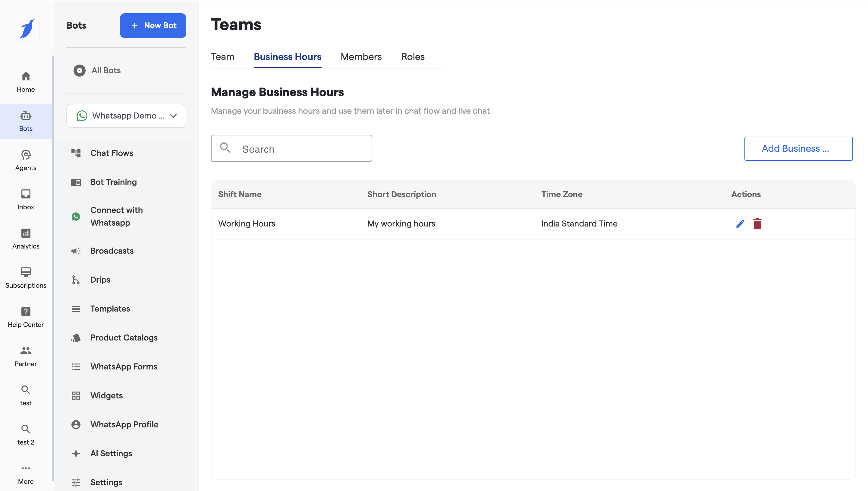
Task: Click the Add Business button
Action: click(798, 148)
